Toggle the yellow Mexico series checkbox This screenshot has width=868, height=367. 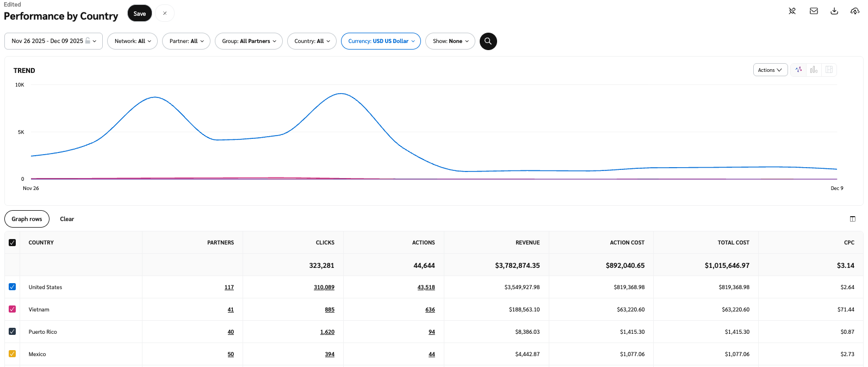click(x=12, y=354)
